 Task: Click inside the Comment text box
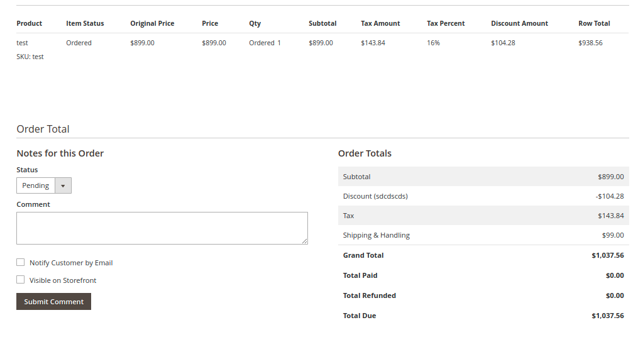(x=162, y=228)
